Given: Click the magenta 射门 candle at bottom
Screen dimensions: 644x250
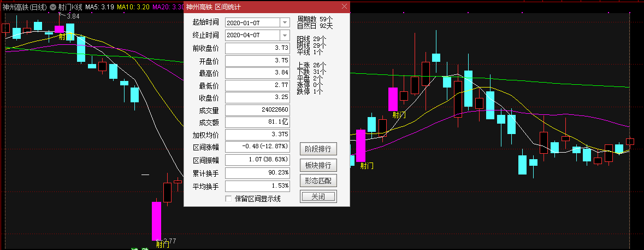Looking at the screenshot, I should pos(156,221).
